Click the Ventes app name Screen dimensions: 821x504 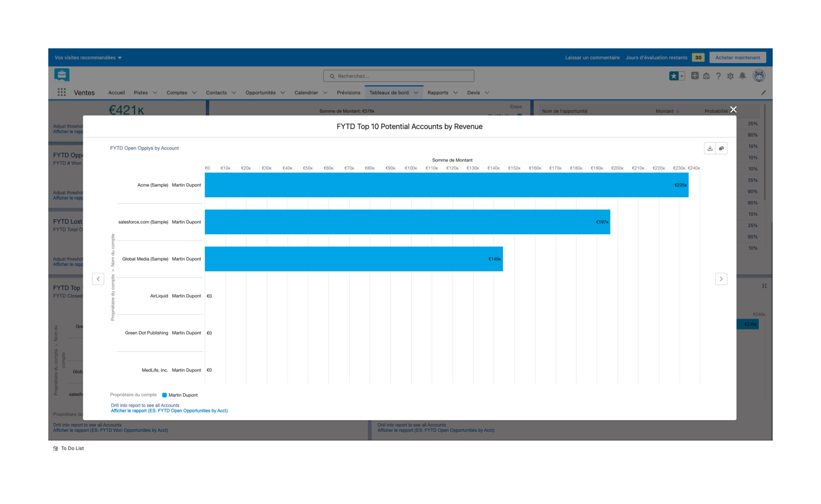(x=84, y=93)
